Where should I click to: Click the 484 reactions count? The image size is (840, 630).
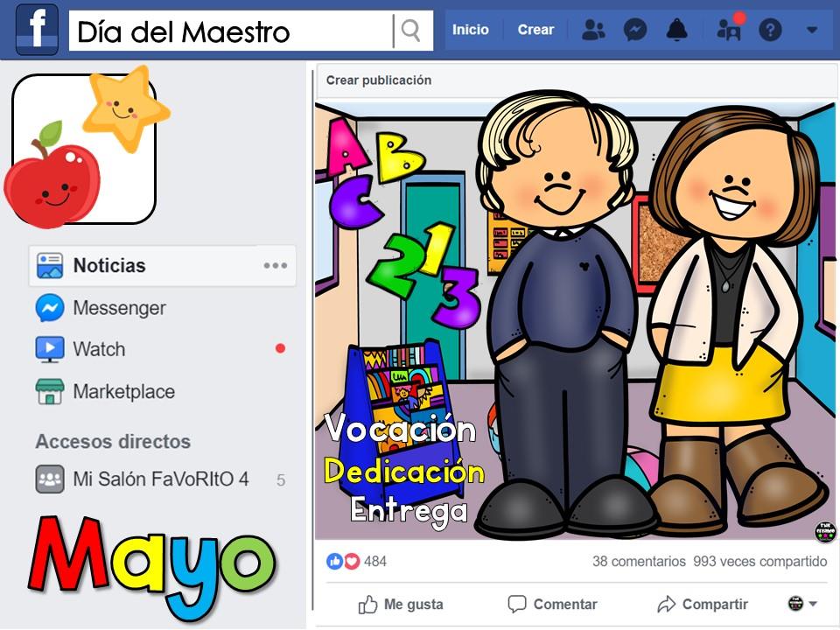point(375,562)
